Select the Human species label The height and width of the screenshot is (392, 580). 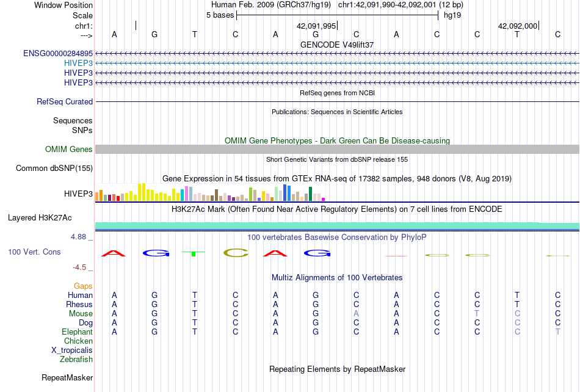[80, 295]
